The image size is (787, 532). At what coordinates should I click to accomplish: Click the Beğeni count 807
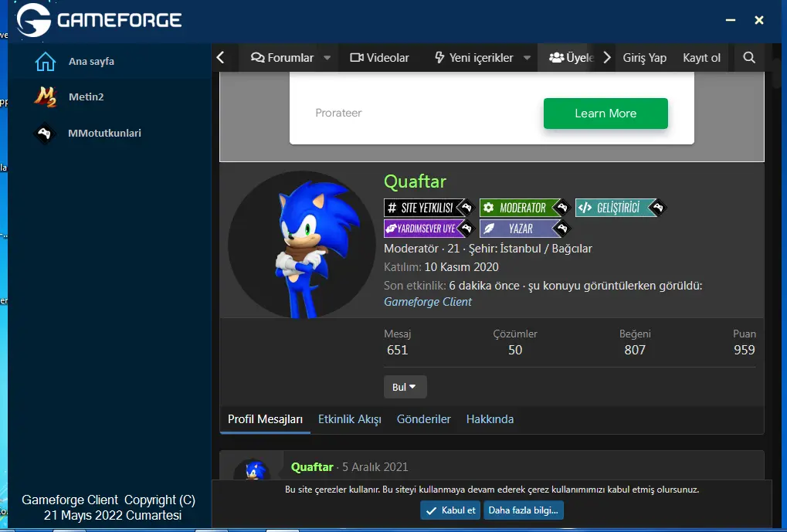pos(635,350)
